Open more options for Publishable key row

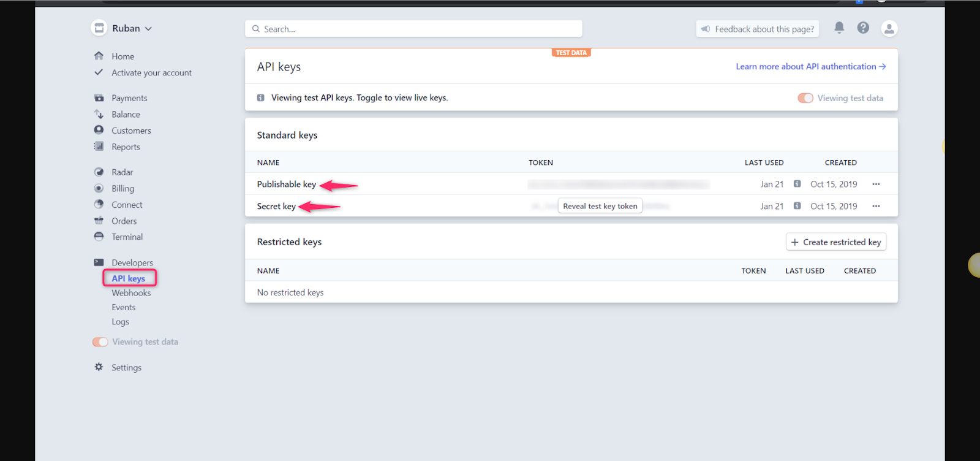click(876, 184)
